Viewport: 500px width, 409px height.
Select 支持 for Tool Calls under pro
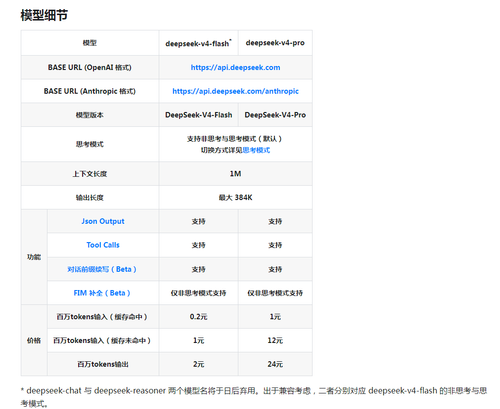[x=275, y=245]
